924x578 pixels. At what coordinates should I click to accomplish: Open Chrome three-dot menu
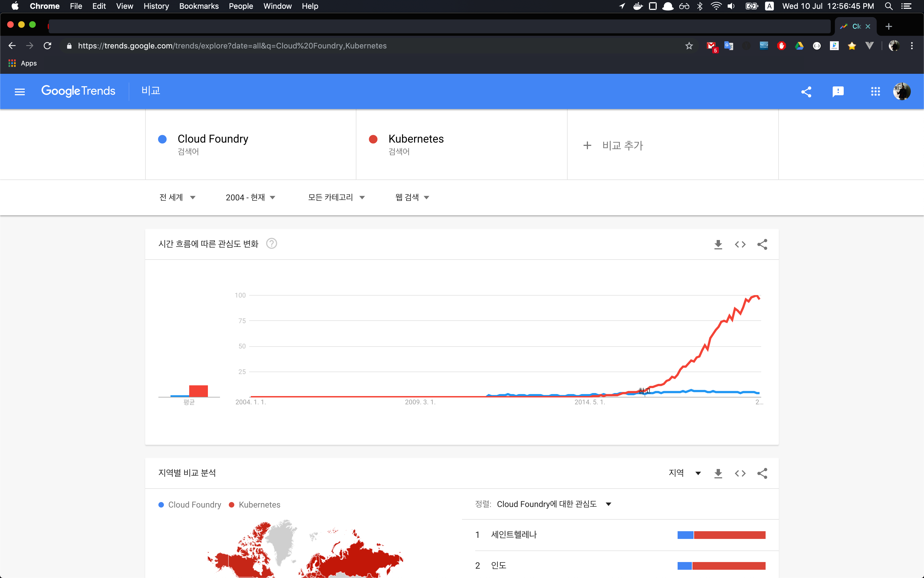coord(912,46)
